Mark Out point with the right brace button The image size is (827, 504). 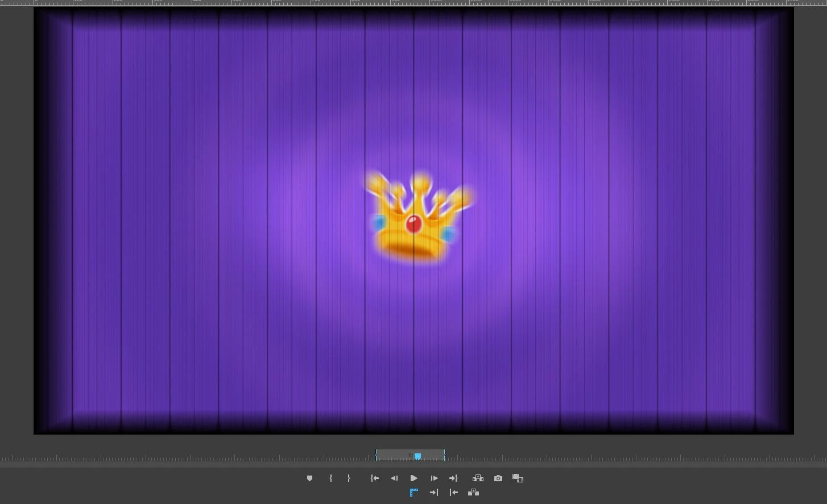coord(349,478)
